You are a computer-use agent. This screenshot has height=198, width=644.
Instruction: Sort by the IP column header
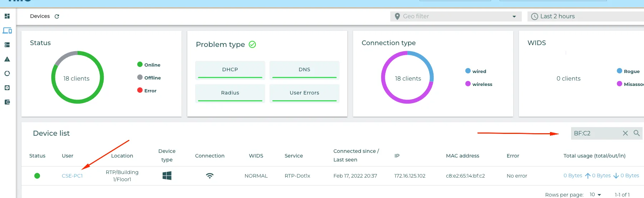[x=397, y=156]
